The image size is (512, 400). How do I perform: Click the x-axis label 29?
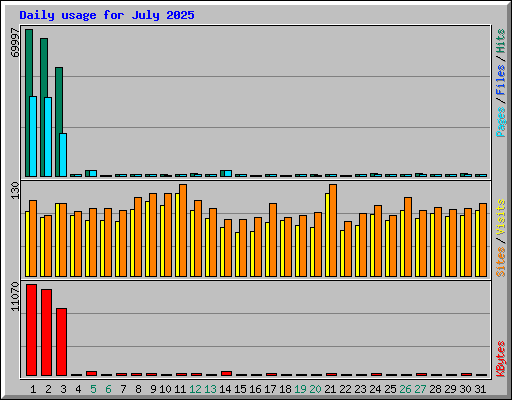450,389
